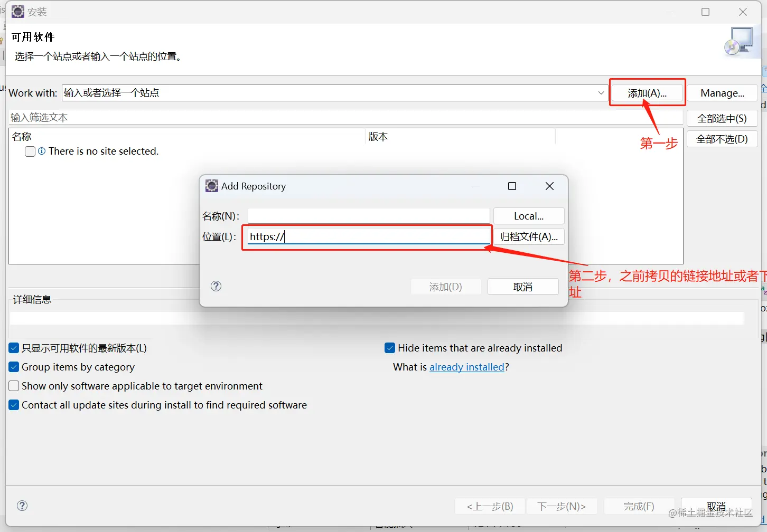This screenshot has width=767, height=532.
Task: Click the help icon in Add Repository dialog
Action: point(216,286)
